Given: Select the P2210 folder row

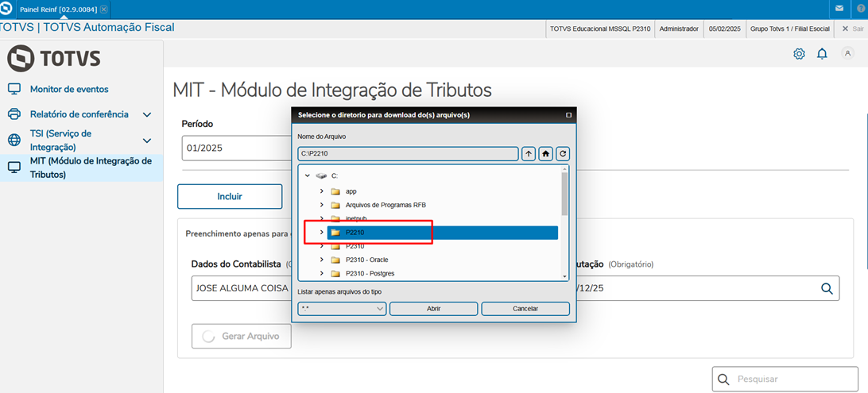Looking at the screenshot, I should pos(442,233).
